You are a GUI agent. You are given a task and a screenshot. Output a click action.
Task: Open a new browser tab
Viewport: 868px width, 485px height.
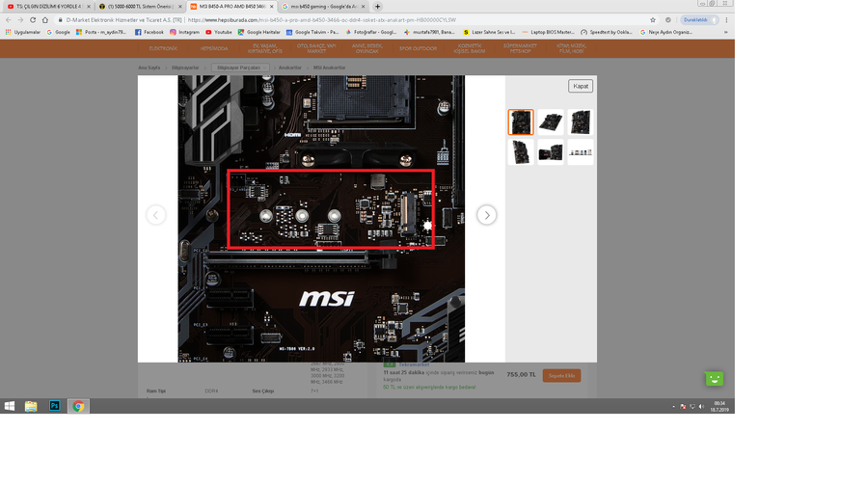click(x=377, y=7)
